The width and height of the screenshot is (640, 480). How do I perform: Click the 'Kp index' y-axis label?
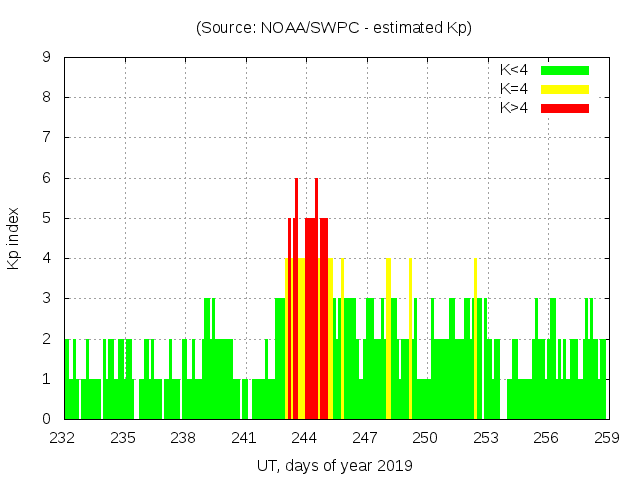(x=14, y=238)
